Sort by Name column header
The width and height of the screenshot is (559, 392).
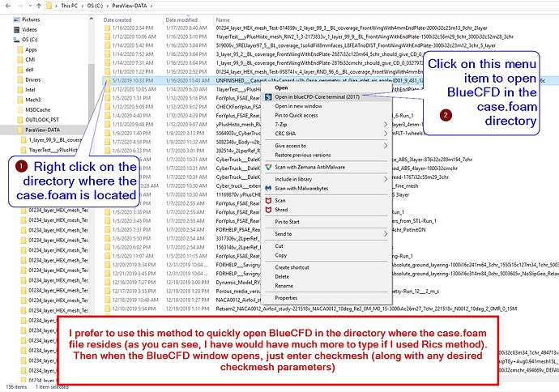click(x=223, y=20)
